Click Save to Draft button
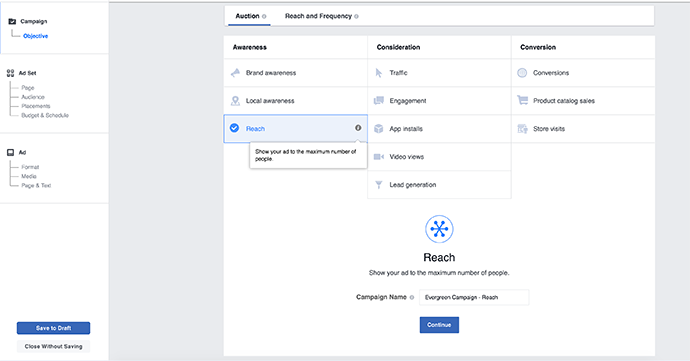 click(53, 328)
